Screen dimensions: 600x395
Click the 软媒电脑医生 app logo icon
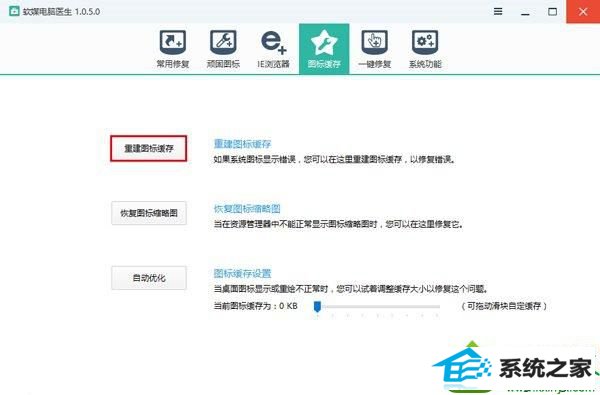tap(14, 11)
